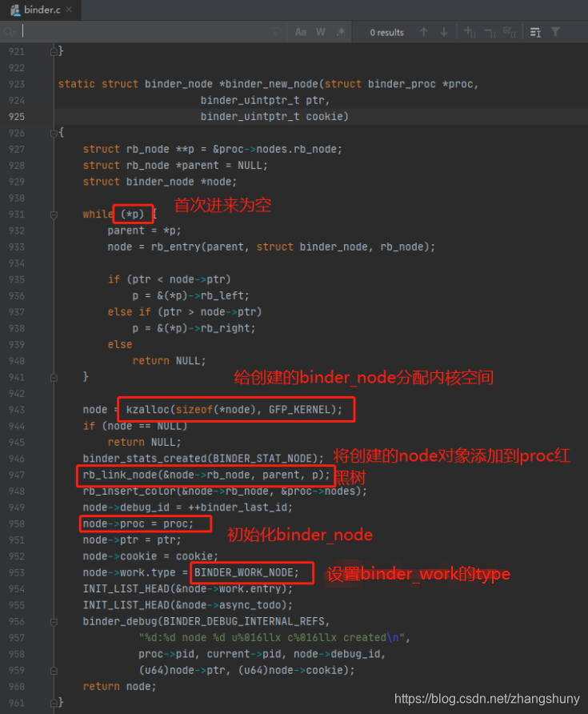Viewport: 588px width, 714px height.
Task: Close the binder.c tab
Action: 69,10
